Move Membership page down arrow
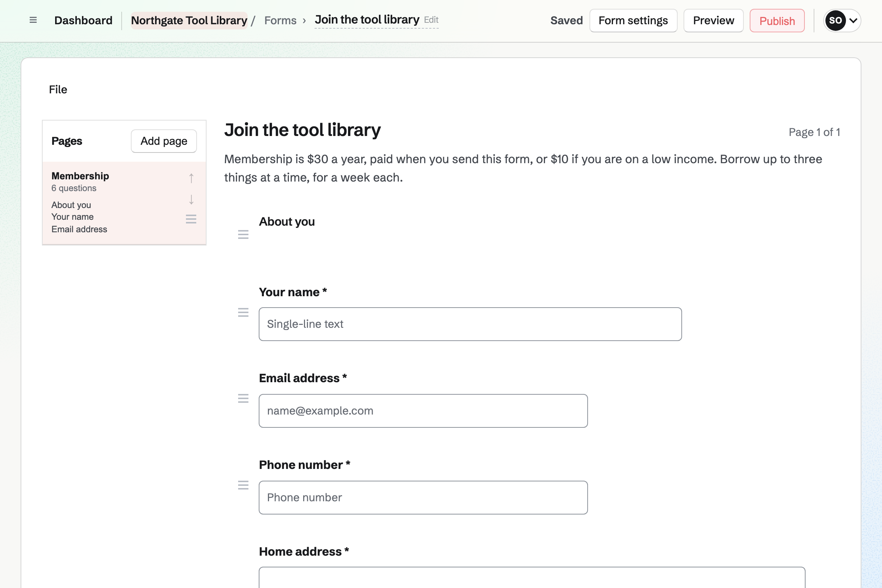882x588 pixels. click(x=191, y=200)
